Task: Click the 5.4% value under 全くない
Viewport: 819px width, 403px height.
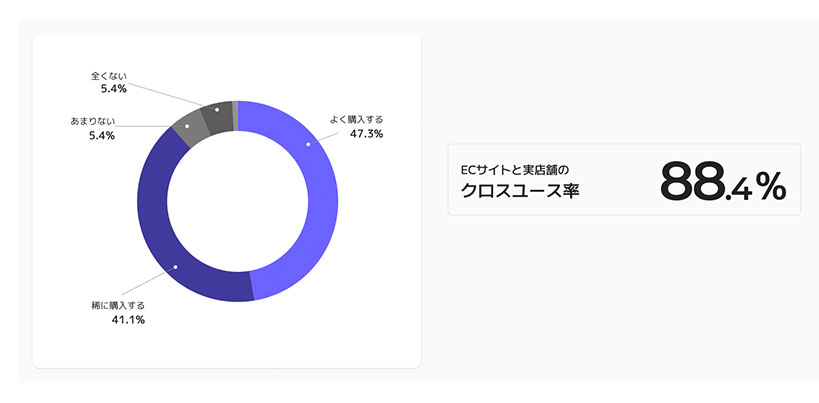Action: 114,89
